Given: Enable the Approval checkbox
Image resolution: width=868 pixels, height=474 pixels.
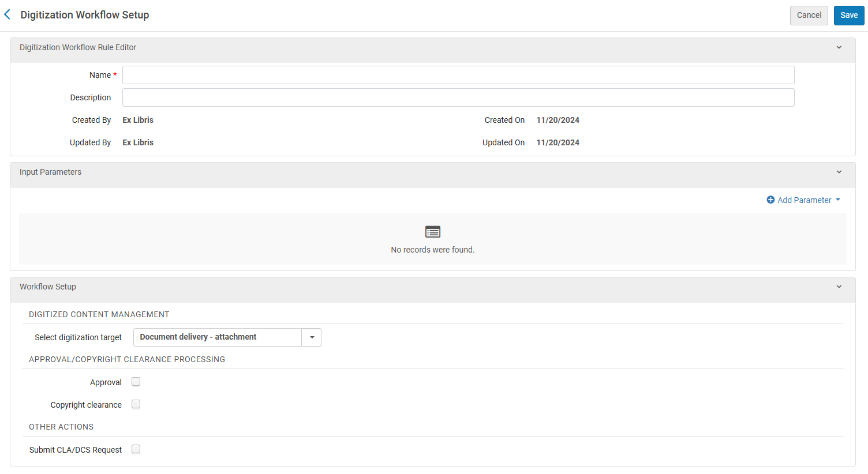Looking at the screenshot, I should (x=136, y=382).
